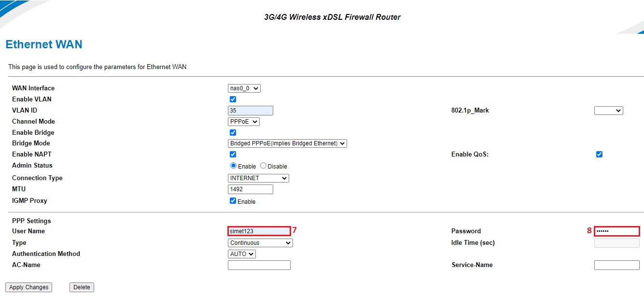This screenshot has width=644, height=297.
Task: Toggle the IGMP Proxy Enable checkbox
Action: [x=233, y=201]
